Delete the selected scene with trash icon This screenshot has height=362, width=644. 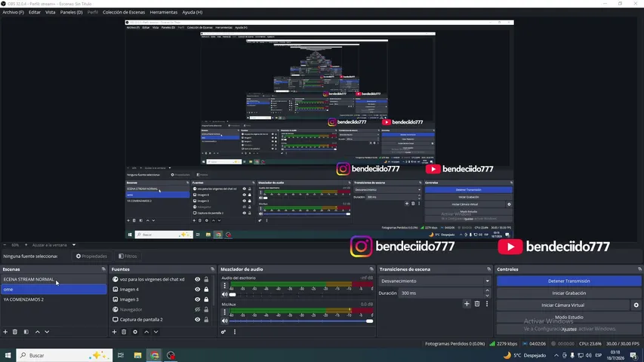[x=15, y=332]
